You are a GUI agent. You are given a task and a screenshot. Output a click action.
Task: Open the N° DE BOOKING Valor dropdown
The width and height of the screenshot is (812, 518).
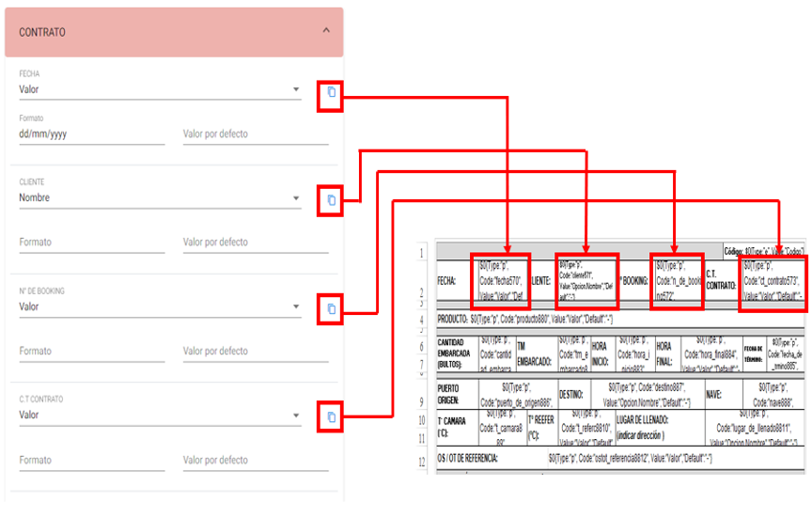pyautogui.click(x=295, y=306)
